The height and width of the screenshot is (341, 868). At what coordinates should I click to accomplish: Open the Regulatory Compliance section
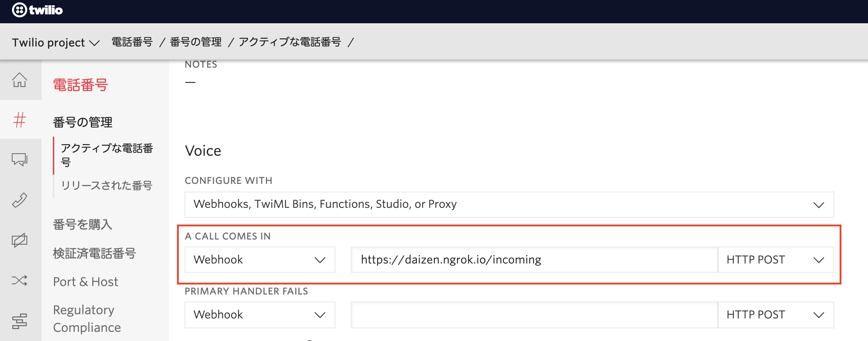86,318
